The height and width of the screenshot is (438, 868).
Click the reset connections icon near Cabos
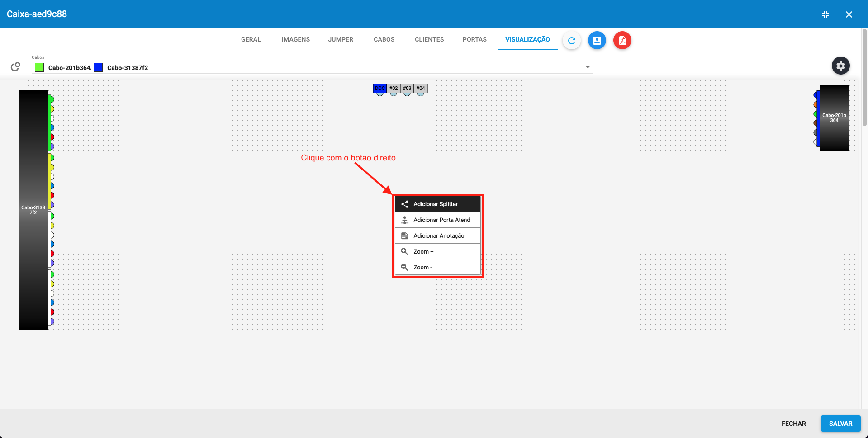pyautogui.click(x=15, y=66)
